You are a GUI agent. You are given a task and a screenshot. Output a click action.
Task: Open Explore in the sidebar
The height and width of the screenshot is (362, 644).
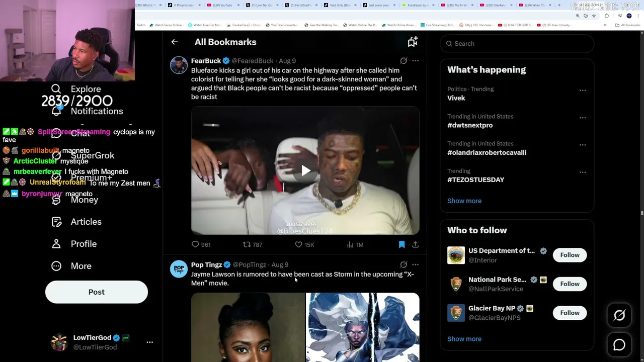click(x=76, y=89)
